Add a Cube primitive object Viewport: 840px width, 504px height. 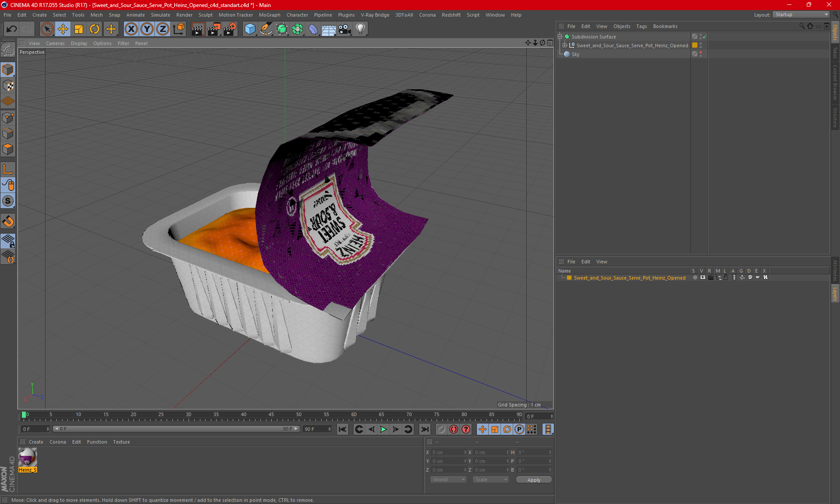point(250,29)
